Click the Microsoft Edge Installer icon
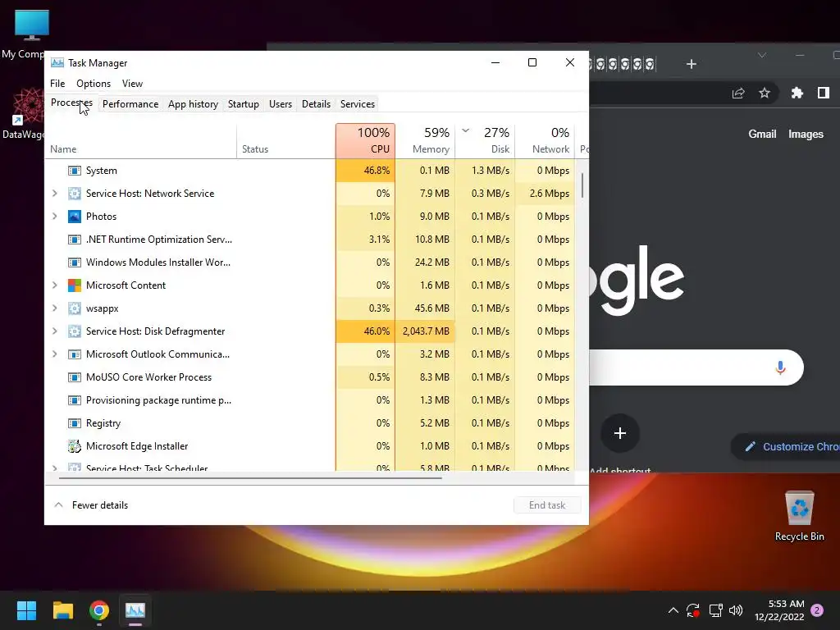The image size is (840, 630). point(75,445)
